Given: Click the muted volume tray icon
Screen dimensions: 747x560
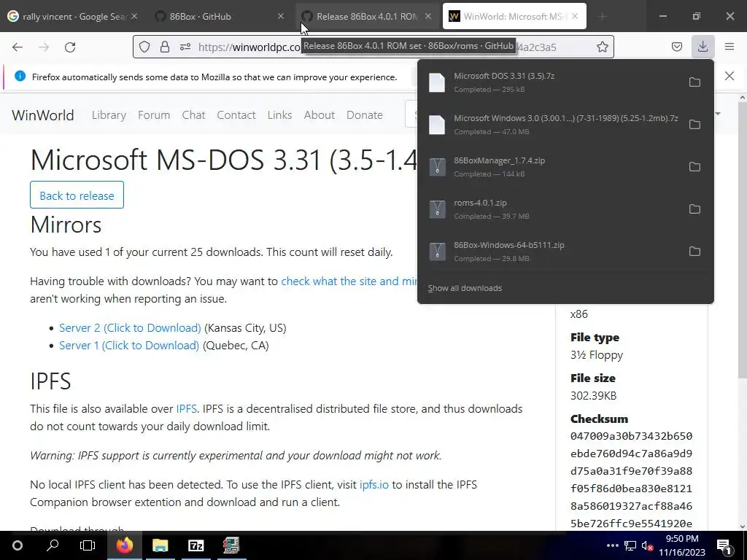Looking at the screenshot, I should [647, 545].
